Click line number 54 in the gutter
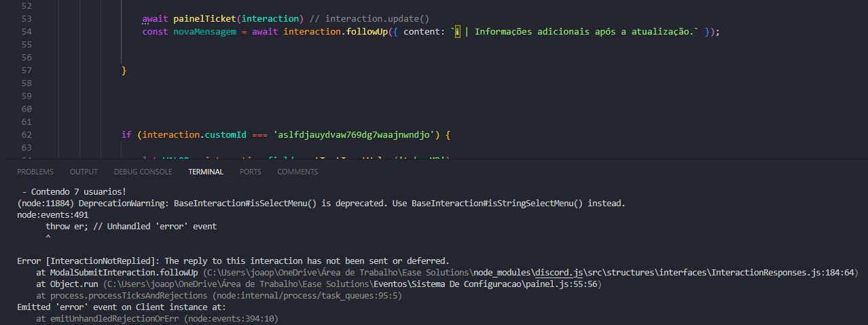The image size is (868, 325). click(28, 32)
